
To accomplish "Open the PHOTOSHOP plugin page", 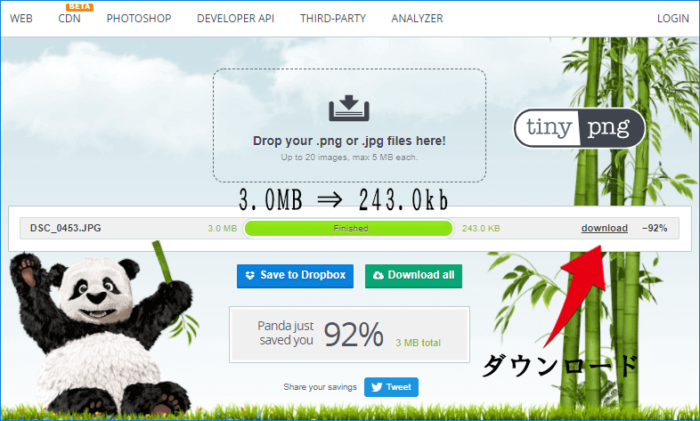I will 138,18.
